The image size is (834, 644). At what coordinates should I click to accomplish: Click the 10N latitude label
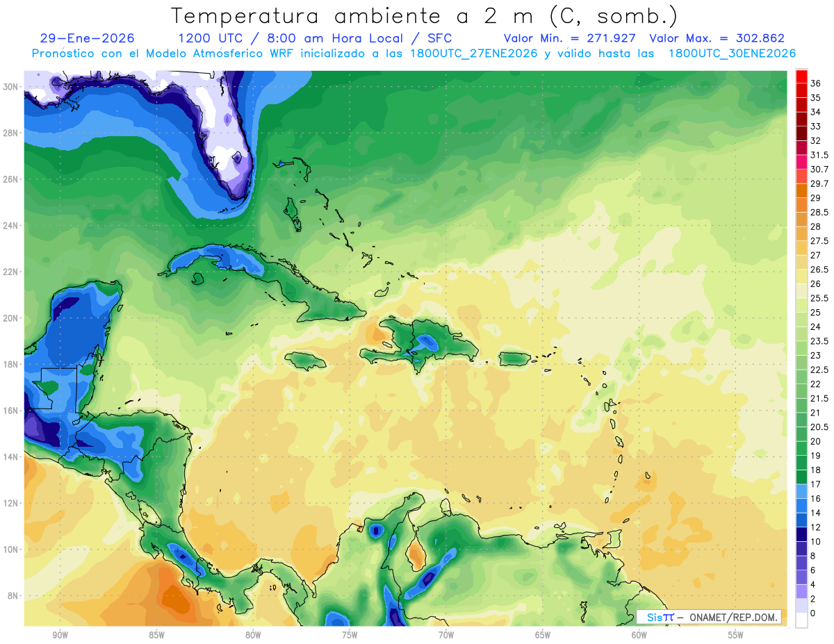click(10, 550)
